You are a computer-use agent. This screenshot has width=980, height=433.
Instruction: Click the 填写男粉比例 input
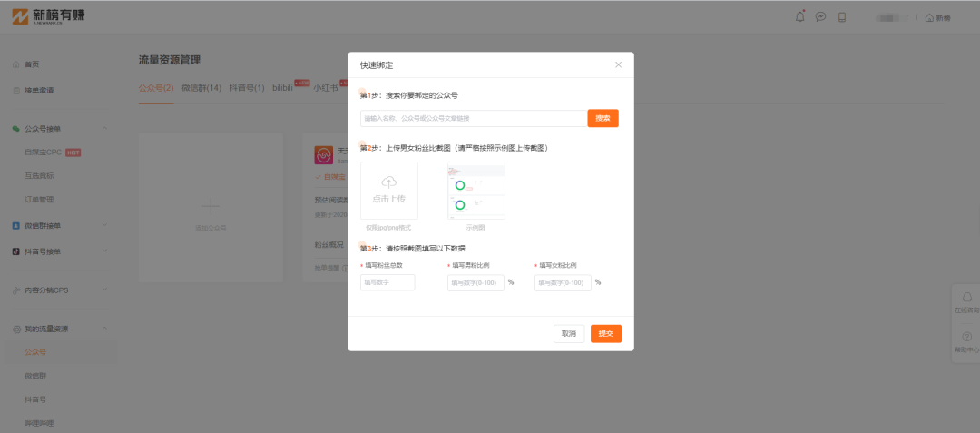(x=475, y=283)
